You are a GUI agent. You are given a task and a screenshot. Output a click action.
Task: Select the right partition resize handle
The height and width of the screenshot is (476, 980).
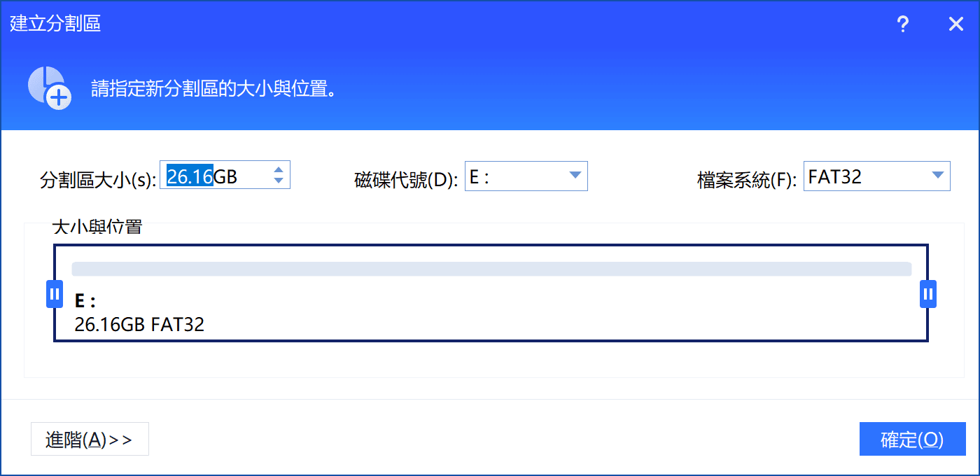click(x=927, y=293)
